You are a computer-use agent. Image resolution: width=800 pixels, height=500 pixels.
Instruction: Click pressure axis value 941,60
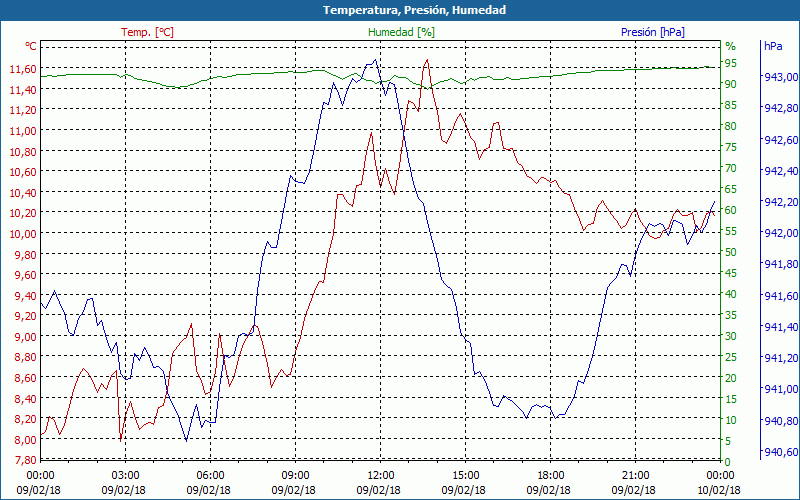coord(781,296)
